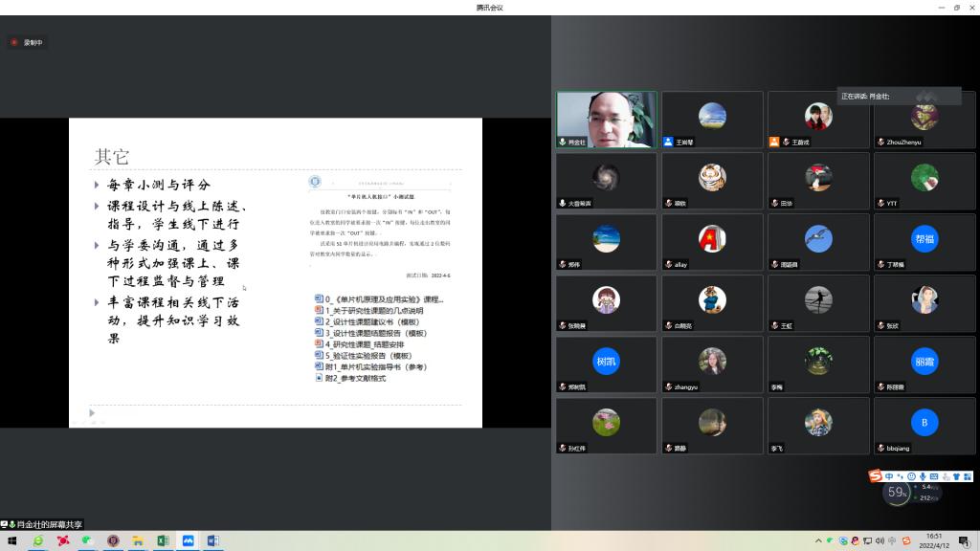Click the bbqiang participant avatar
Image resolution: width=980 pixels, height=551 pixels.
tap(924, 423)
